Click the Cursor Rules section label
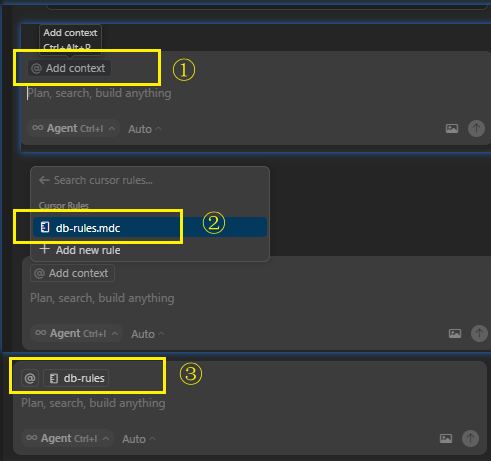This screenshot has width=491, height=461. pyautogui.click(x=64, y=205)
